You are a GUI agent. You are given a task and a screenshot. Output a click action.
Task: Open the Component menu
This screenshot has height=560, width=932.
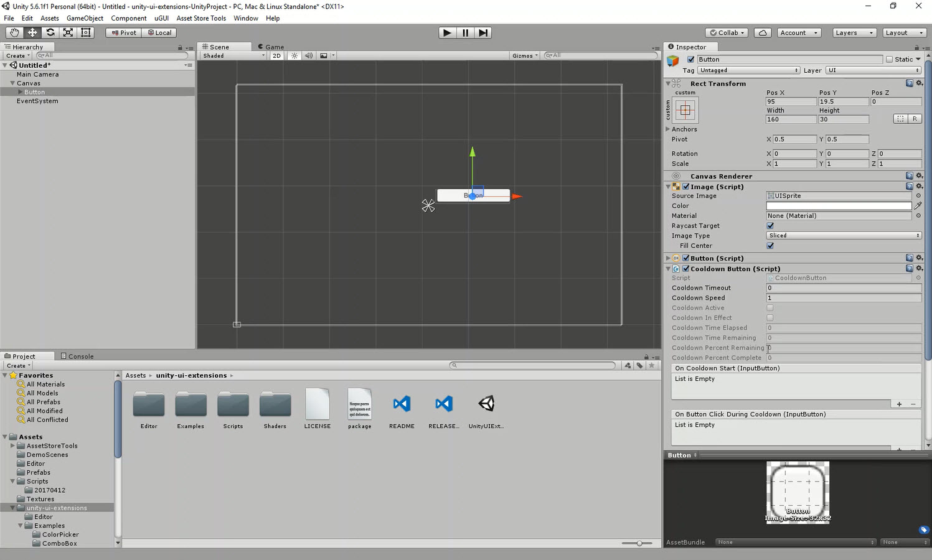coord(129,18)
